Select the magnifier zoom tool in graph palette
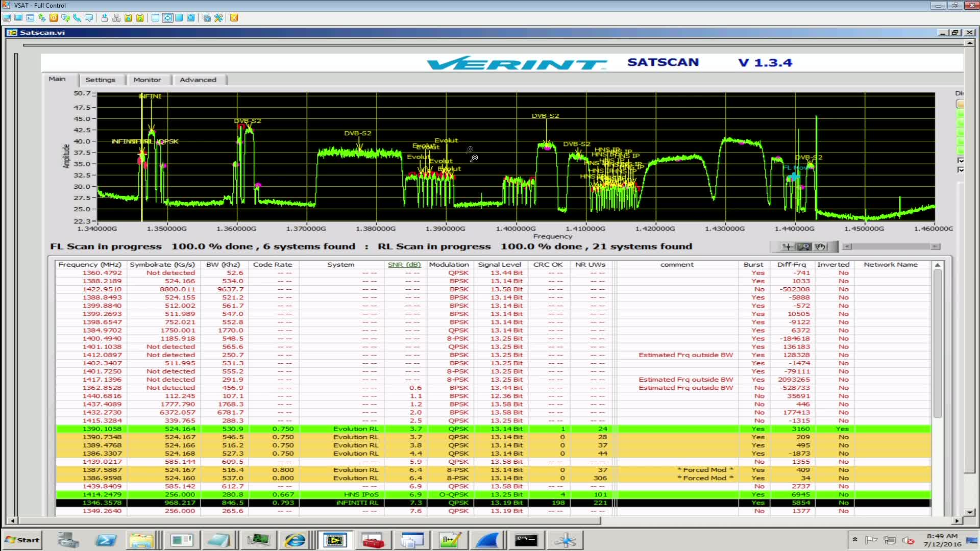The image size is (980, 551). pyautogui.click(x=804, y=247)
